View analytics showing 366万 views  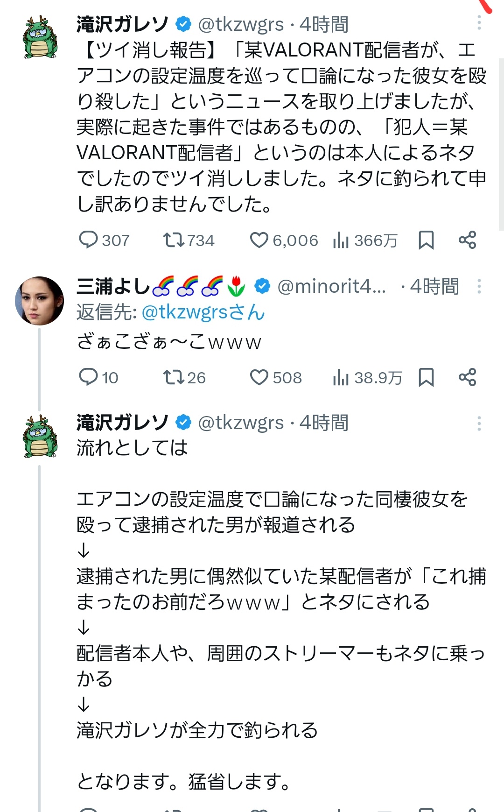365,240
